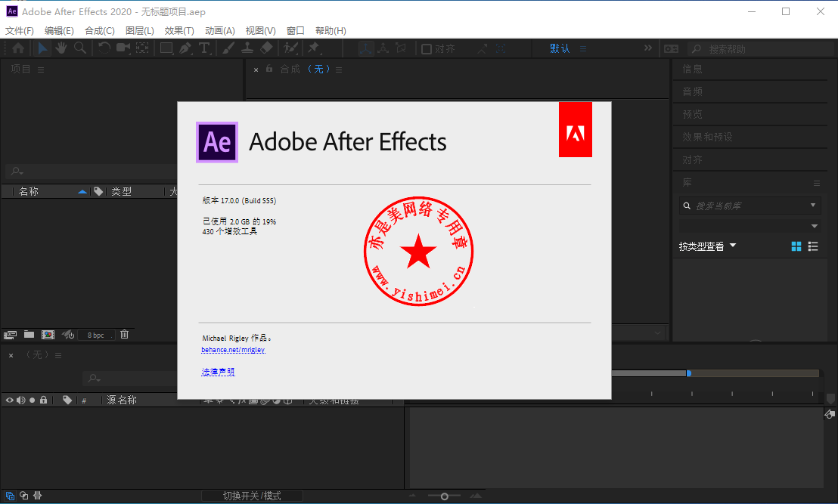This screenshot has height=504, width=838.
Task: Click the 切换开关/模式 button
Action: coord(253,496)
